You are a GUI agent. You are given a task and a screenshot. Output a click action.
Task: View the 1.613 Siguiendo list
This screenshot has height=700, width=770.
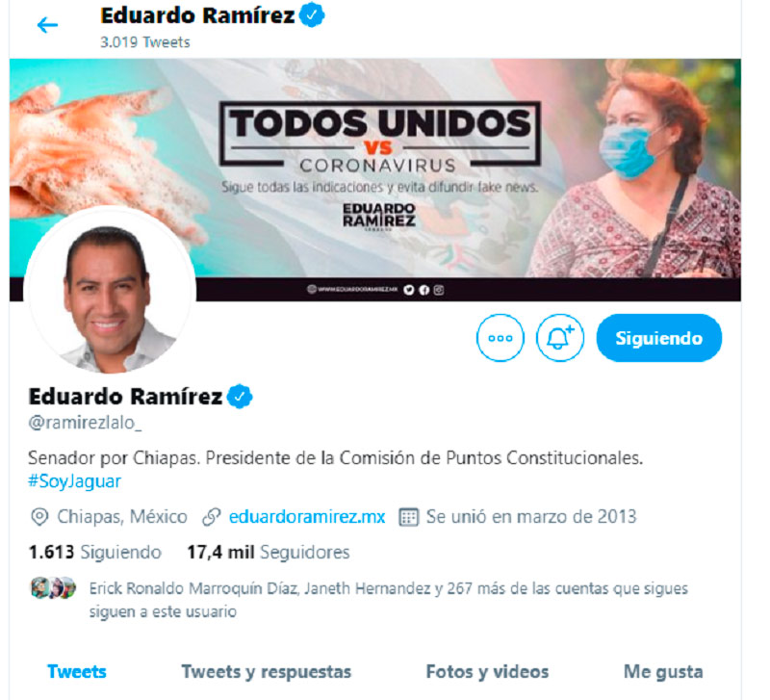coord(94,552)
